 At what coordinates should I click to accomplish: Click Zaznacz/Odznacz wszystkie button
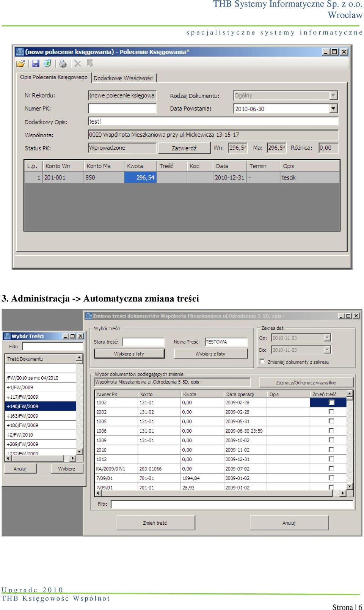[306, 382]
